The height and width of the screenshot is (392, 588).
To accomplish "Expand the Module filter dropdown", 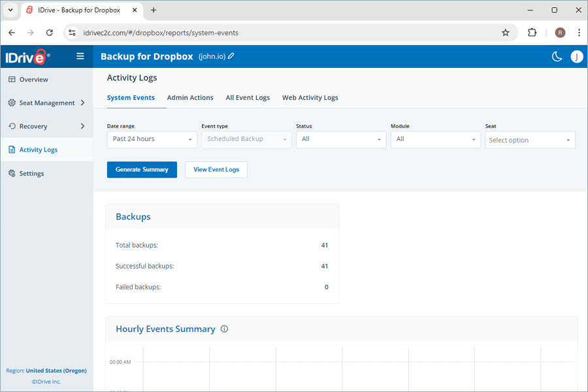I will tap(435, 139).
